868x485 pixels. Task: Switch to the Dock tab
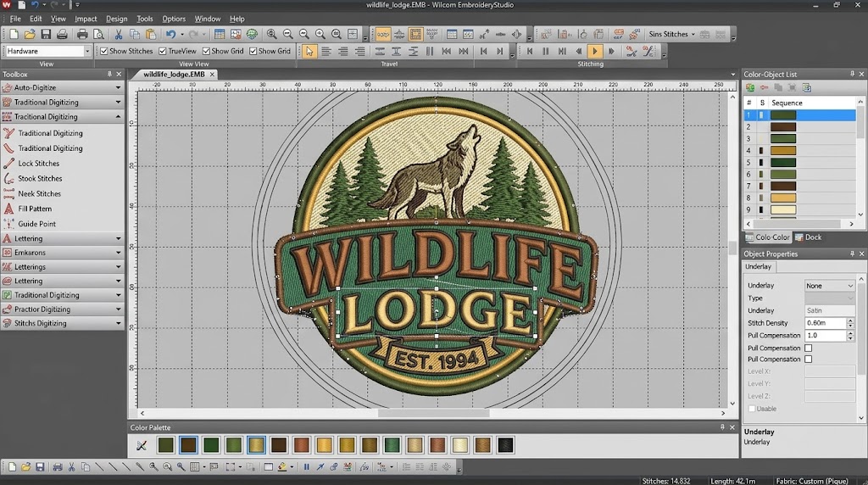[x=808, y=237]
